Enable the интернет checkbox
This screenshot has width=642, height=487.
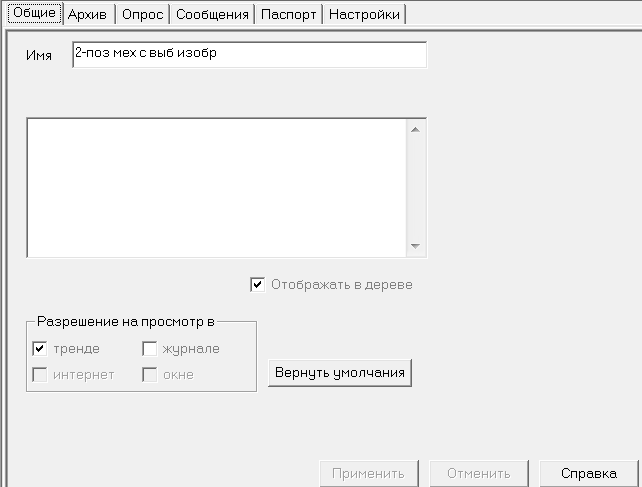(x=39, y=374)
